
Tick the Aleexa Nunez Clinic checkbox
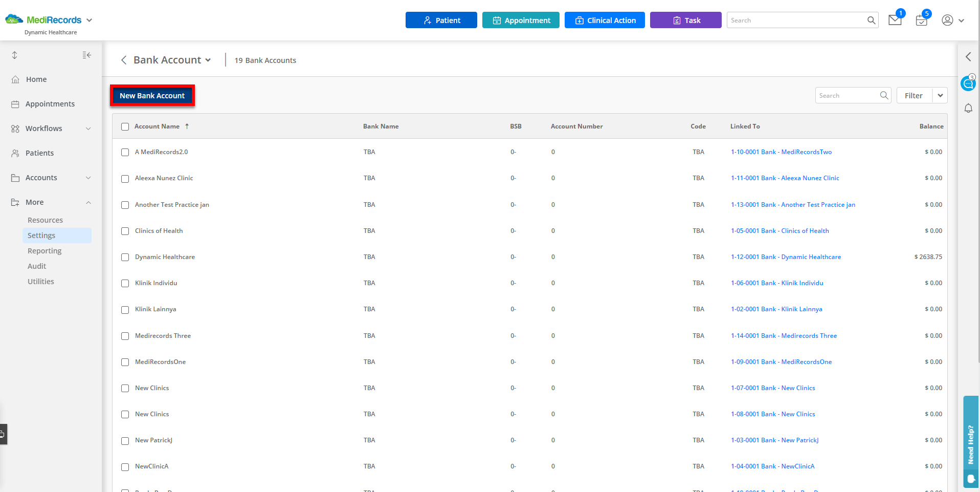pyautogui.click(x=125, y=179)
